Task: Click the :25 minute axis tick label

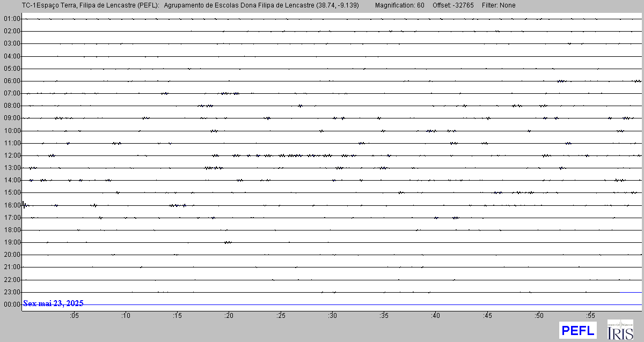Action: 281,316
